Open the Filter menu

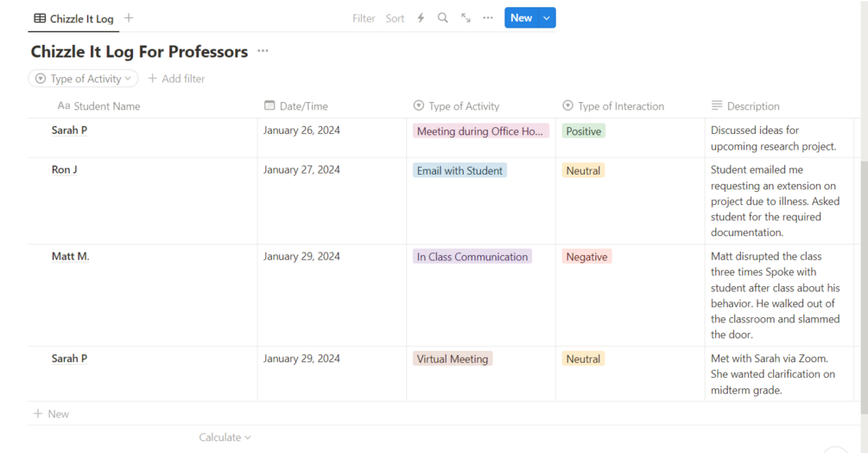click(x=364, y=18)
